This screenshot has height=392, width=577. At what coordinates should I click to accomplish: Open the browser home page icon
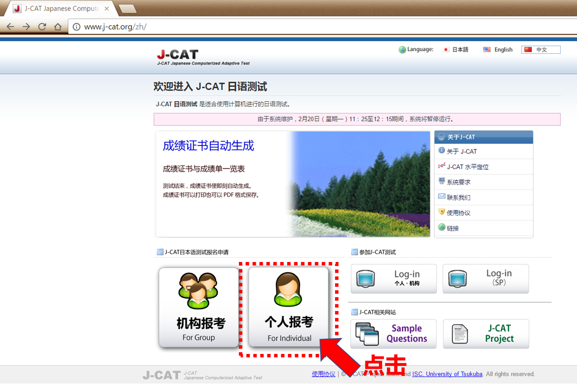(x=58, y=27)
